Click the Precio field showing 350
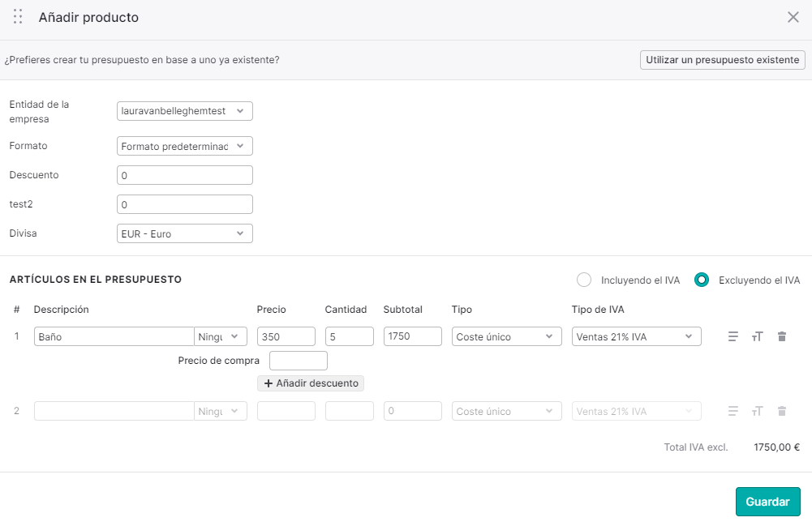 [286, 336]
